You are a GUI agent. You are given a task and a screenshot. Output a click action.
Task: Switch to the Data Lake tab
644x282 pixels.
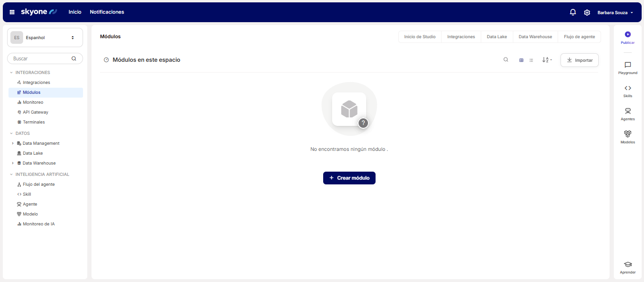pyautogui.click(x=496, y=37)
